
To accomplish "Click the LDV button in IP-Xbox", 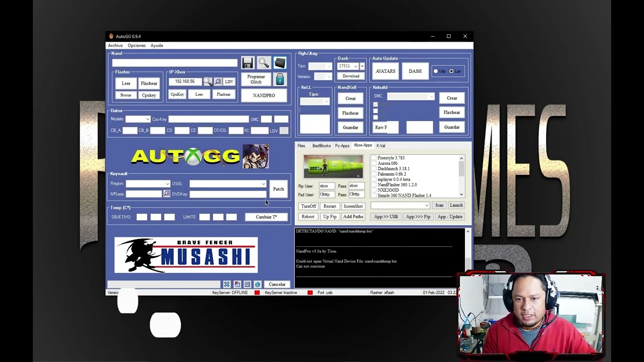I will click(229, 81).
